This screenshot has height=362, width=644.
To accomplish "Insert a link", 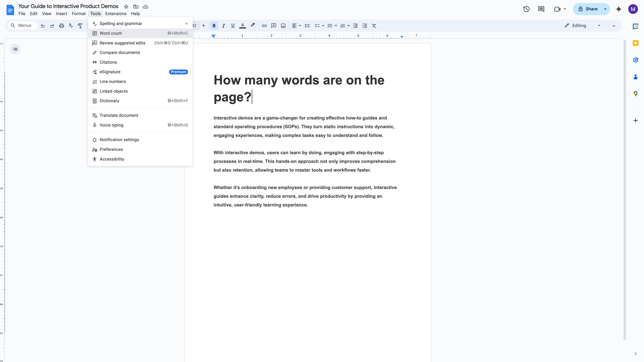I will click(x=264, y=26).
